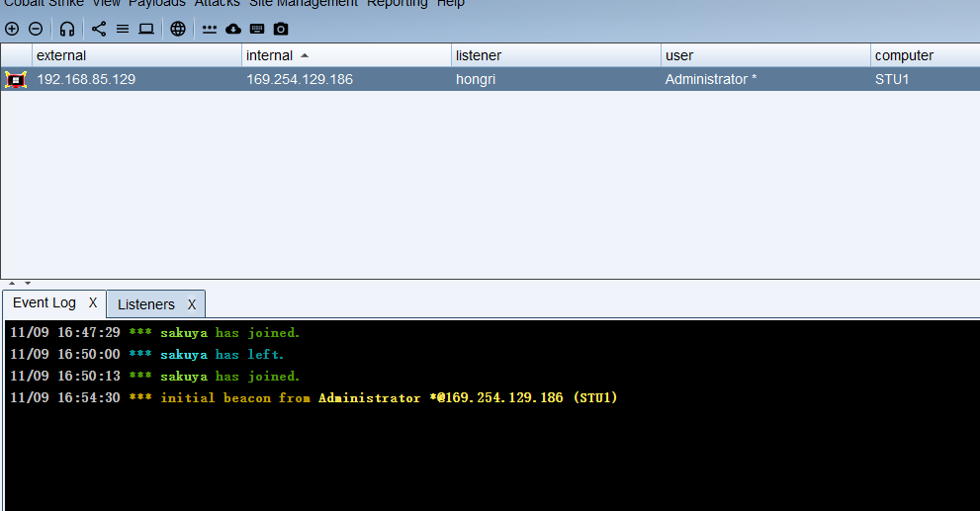The width and height of the screenshot is (980, 511).
Task: Click the down arrow on split pane divider
Action: [x=28, y=283]
